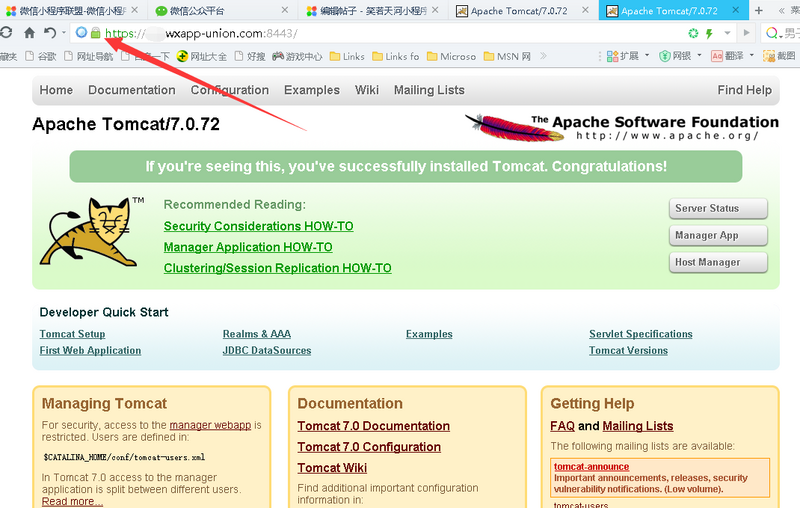This screenshot has height=508, width=800.
Task: Open Wiki in Tomcat nav bar
Action: coord(367,90)
